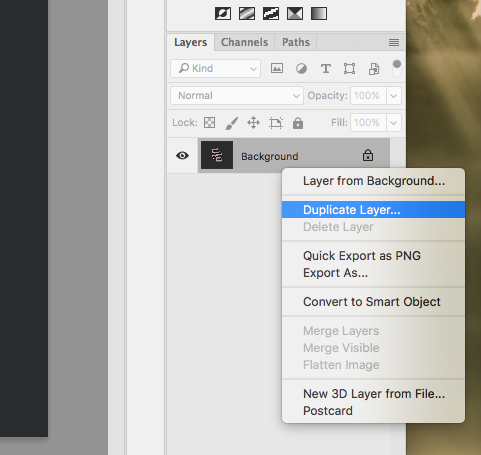The height and width of the screenshot is (455, 481).
Task: Select the Background layer thumbnail
Action: click(217, 155)
